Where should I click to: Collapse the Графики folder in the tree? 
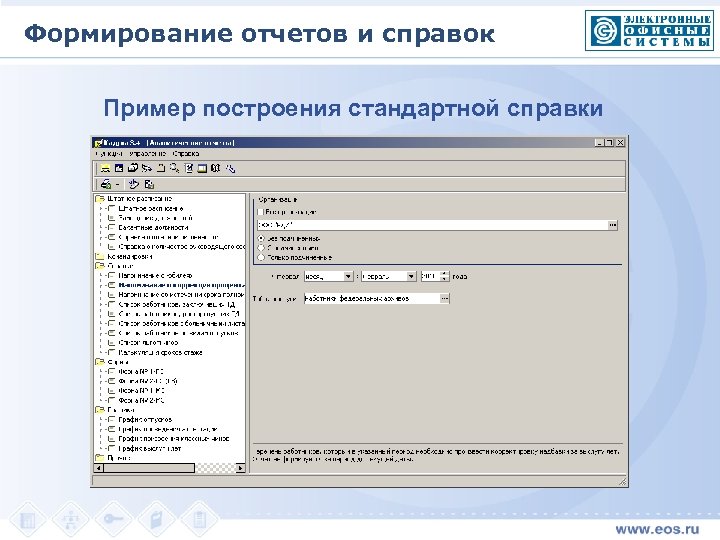point(100,410)
